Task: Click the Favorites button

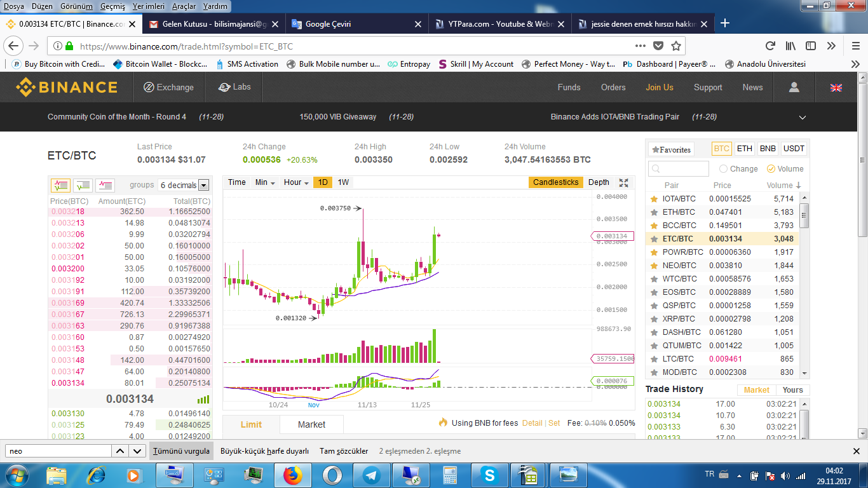Action: point(670,150)
